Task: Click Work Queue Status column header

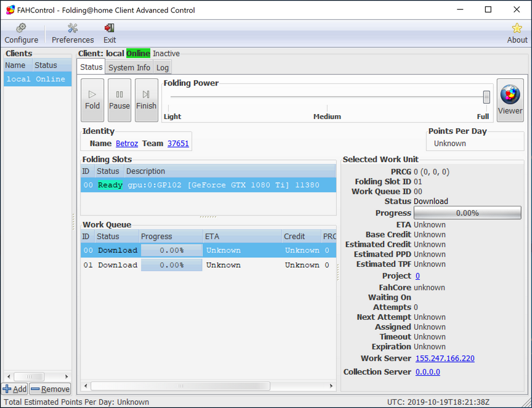Action: (x=117, y=237)
